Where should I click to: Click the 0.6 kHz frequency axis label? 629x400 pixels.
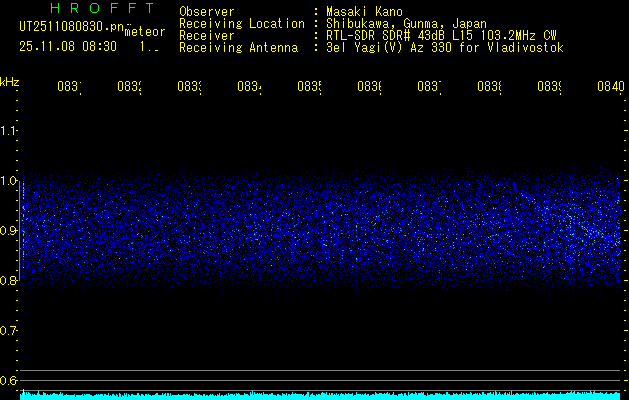(x=10, y=381)
